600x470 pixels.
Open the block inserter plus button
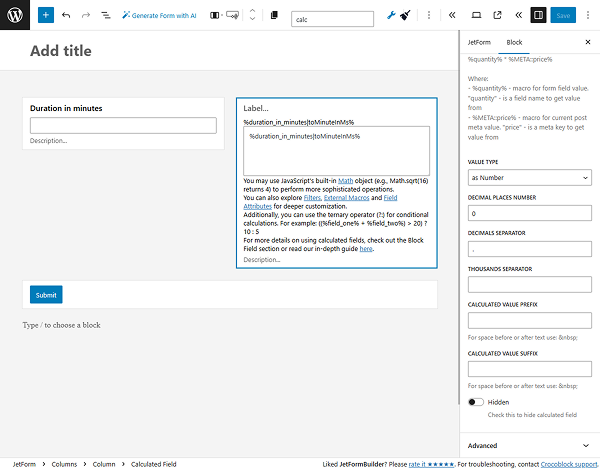click(46, 16)
